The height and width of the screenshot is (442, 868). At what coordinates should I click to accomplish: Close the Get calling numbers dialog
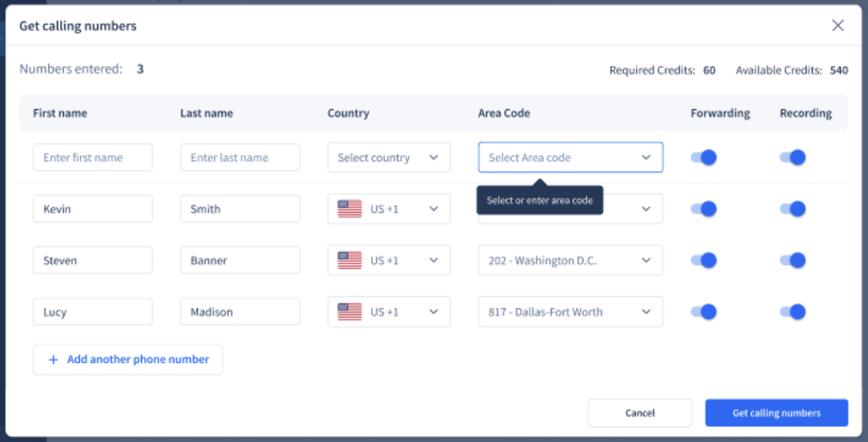838,26
